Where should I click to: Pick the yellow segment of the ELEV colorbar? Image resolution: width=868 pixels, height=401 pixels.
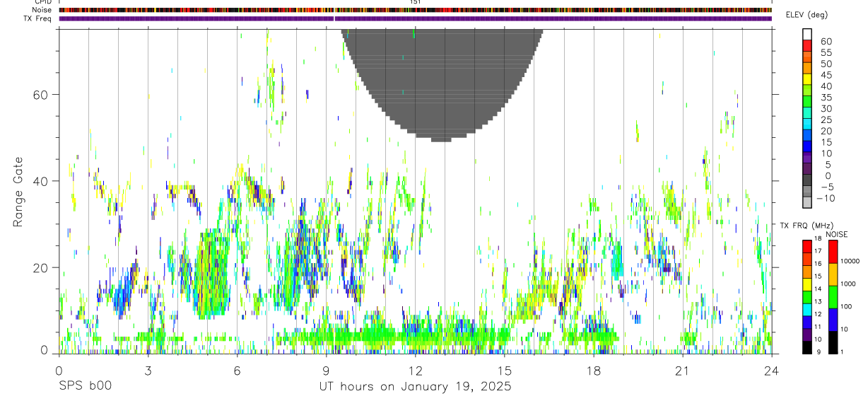click(x=808, y=80)
